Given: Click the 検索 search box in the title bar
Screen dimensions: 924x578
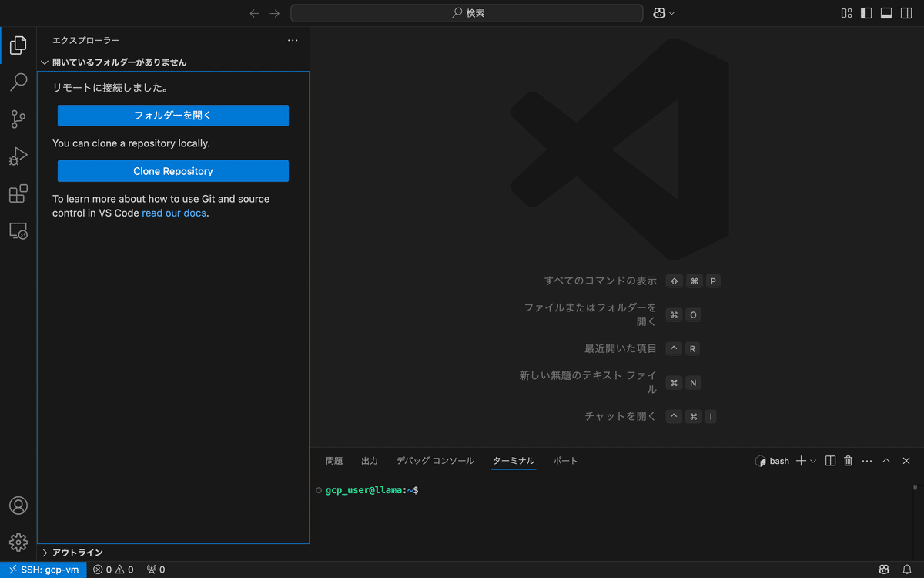Looking at the screenshot, I should click(467, 12).
